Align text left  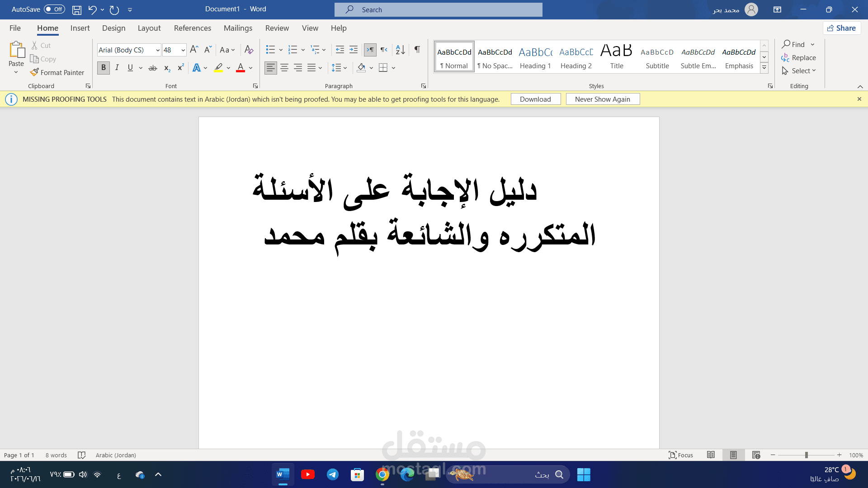270,68
